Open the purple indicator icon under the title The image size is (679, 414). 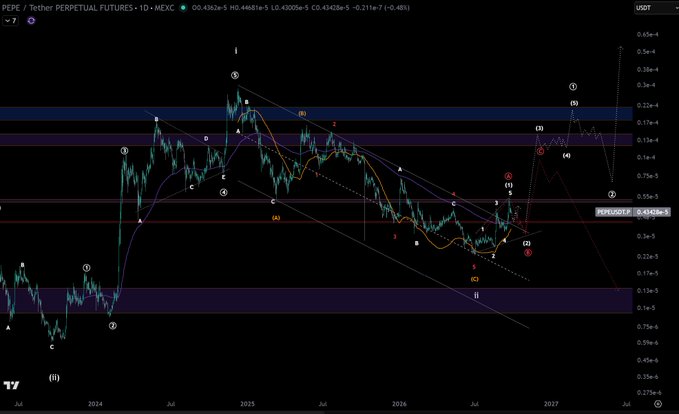pos(31,20)
